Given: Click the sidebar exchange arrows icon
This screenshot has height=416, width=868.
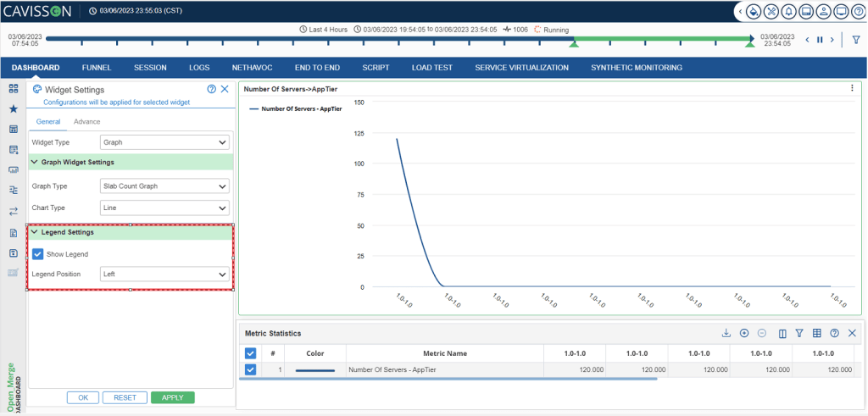Looking at the screenshot, I should click(x=14, y=211).
